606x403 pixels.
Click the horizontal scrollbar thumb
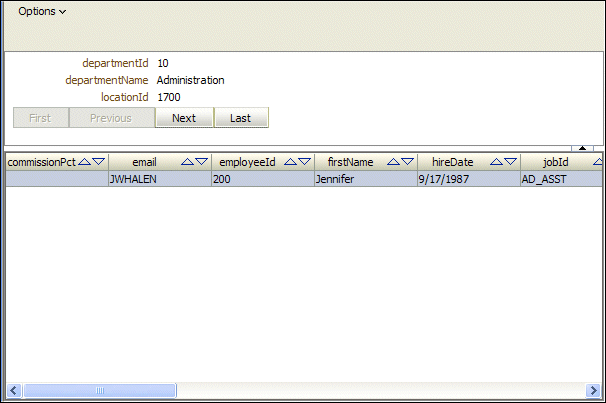(100, 390)
